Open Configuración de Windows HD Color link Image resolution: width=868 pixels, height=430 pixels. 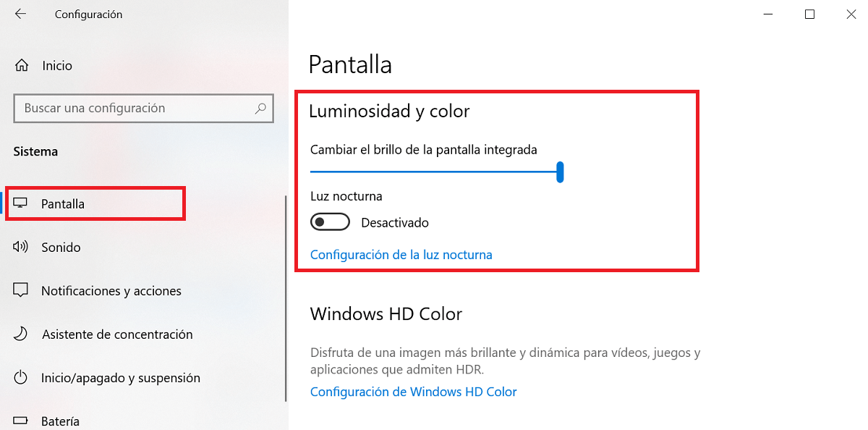pos(413,392)
